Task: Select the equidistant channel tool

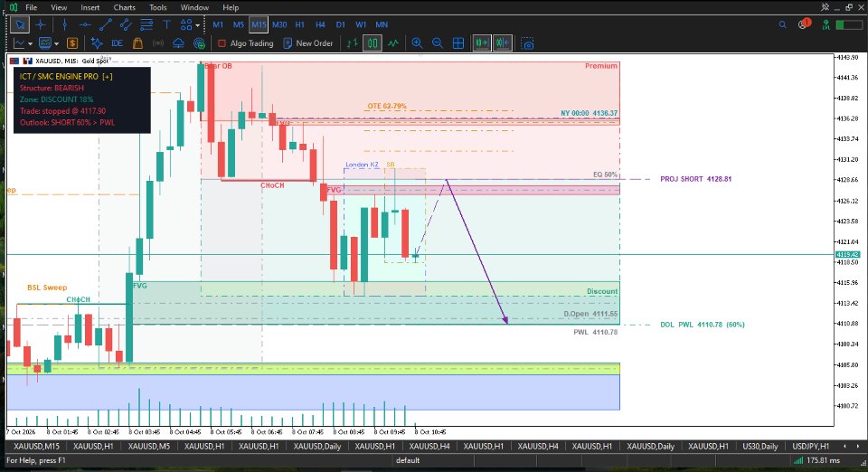Action: point(126,25)
